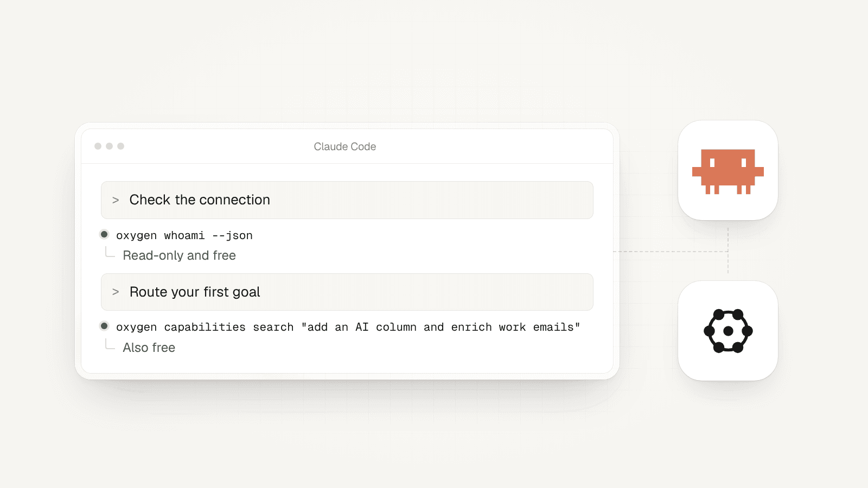Click the tree connector beside Read-only and free

tap(110, 252)
